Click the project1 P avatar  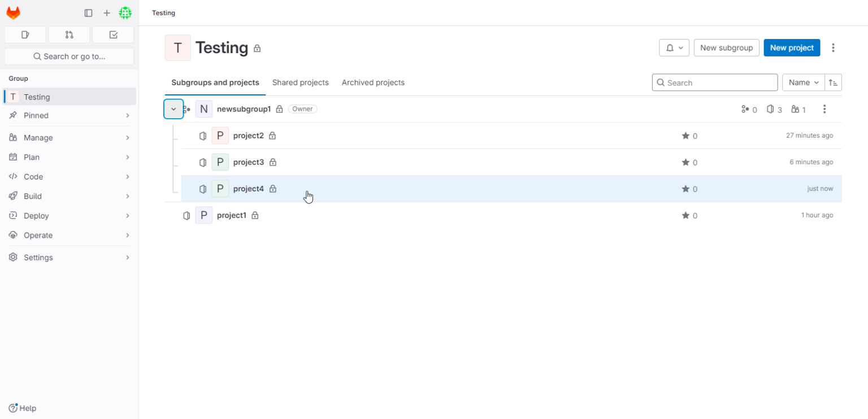coord(204,215)
